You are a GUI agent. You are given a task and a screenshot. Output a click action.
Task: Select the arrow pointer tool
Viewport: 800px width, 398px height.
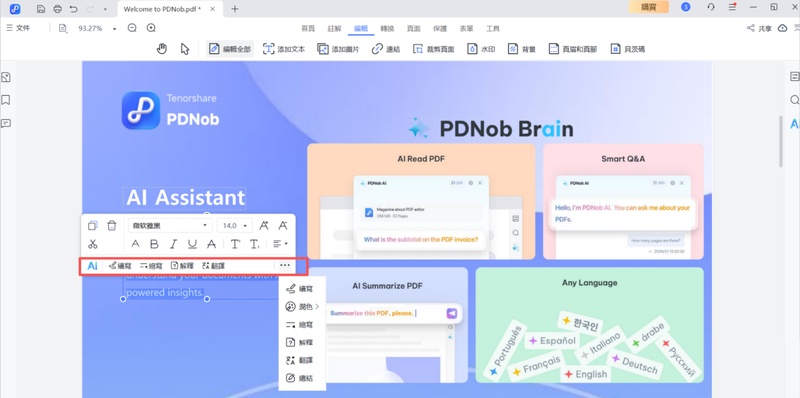(185, 49)
